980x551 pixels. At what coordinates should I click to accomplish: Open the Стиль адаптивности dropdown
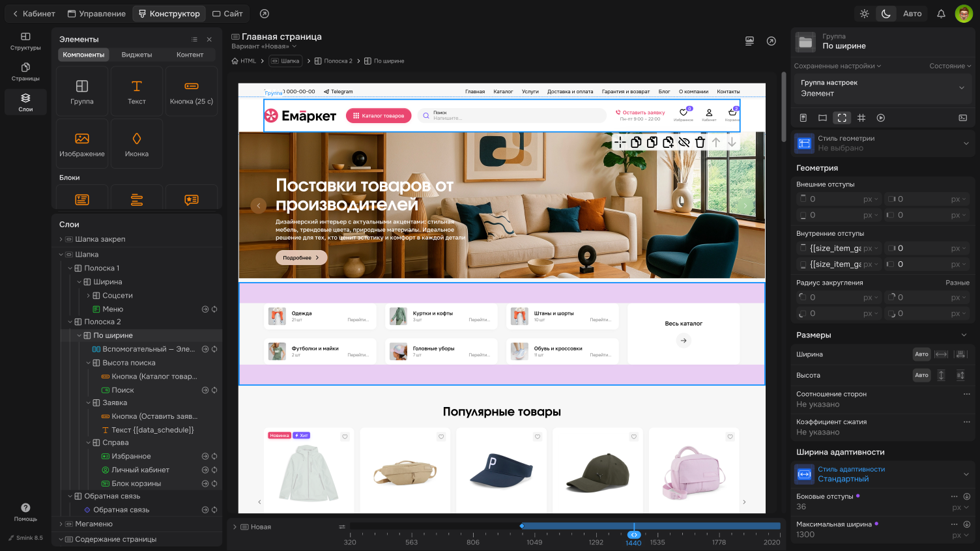pos(882,474)
